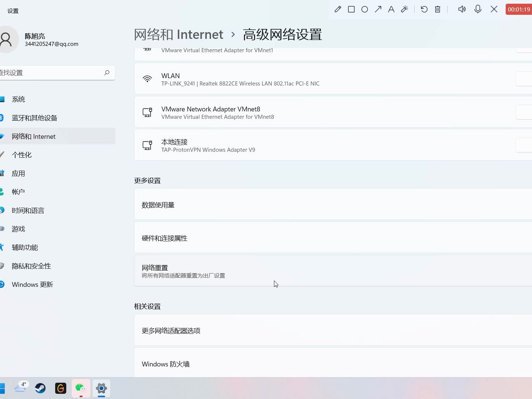
Task: Open 辅助功能 settings category
Action: tap(57, 247)
